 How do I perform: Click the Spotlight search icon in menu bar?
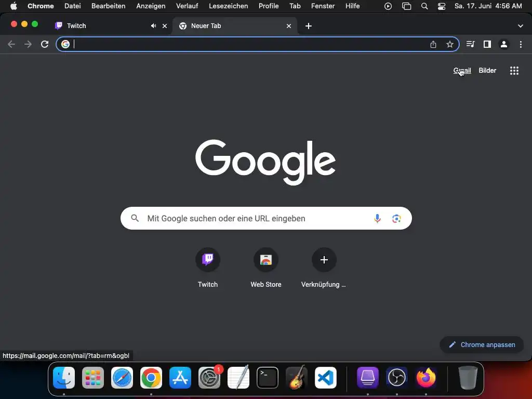point(424,6)
